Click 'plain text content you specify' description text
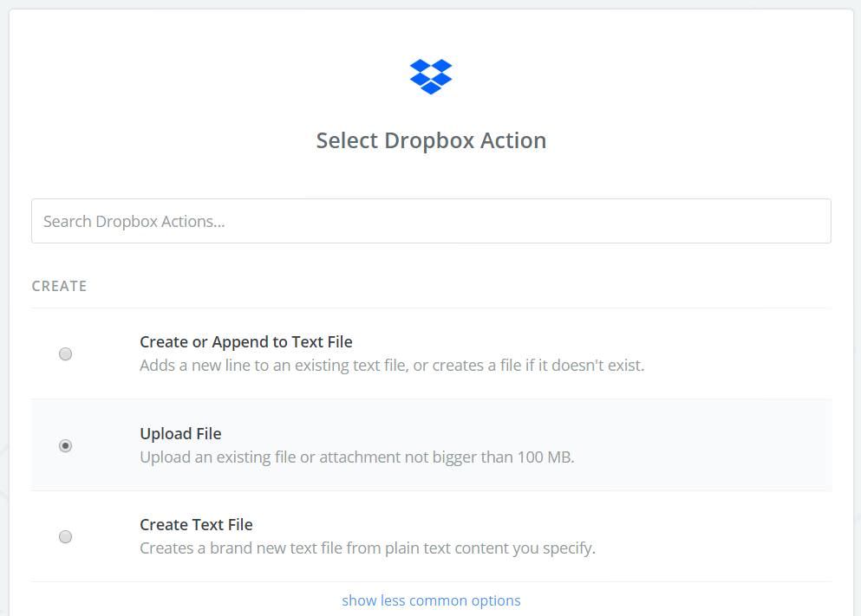Screen dimensions: 861x616 coord(491,548)
